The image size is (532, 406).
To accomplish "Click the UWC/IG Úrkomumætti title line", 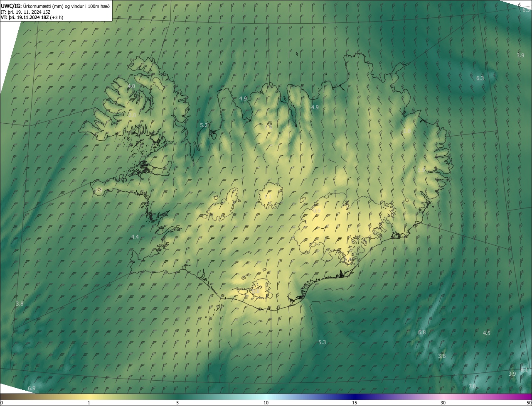I will click(x=55, y=6).
